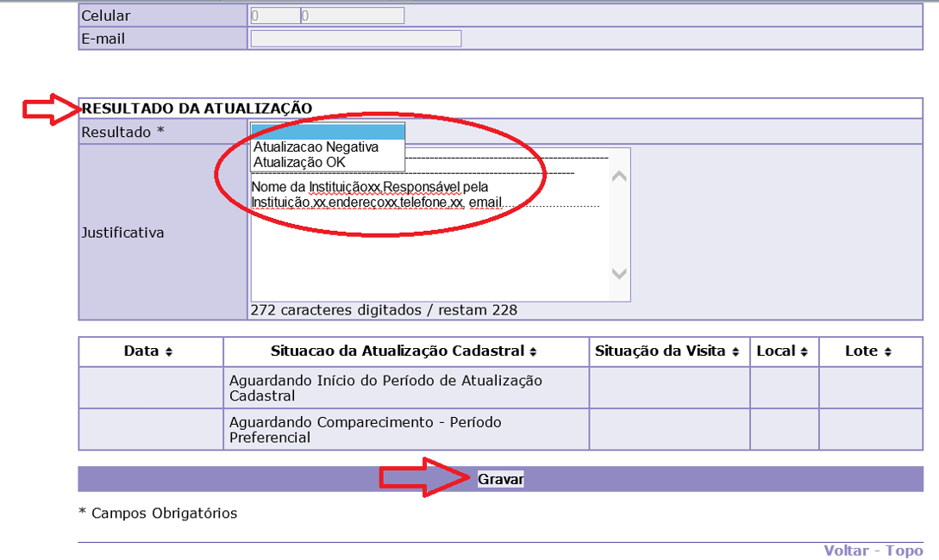Viewport: 939px width, 560px height.
Task: Click the sort arrows beside Lote header
Action: [x=887, y=352]
